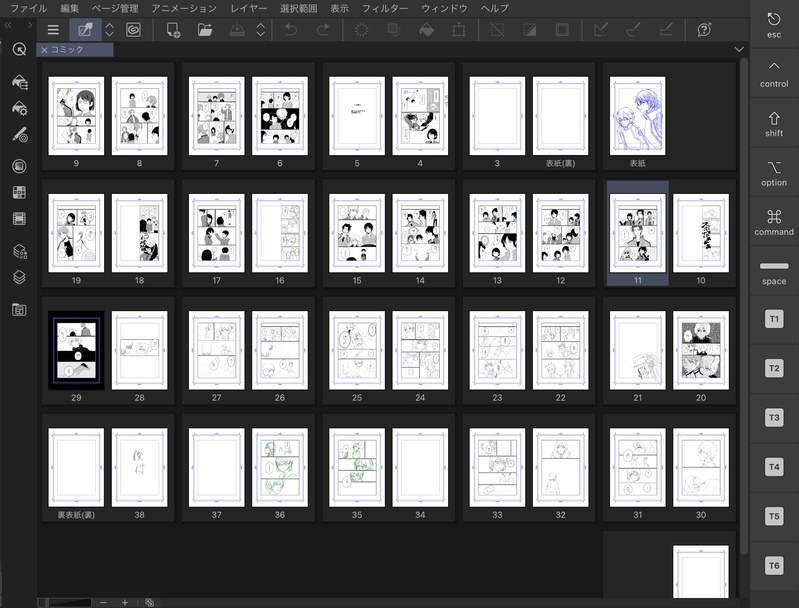Create a new file with the New icon
The height and width of the screenshot is (608, 799).
coord(173,30)
